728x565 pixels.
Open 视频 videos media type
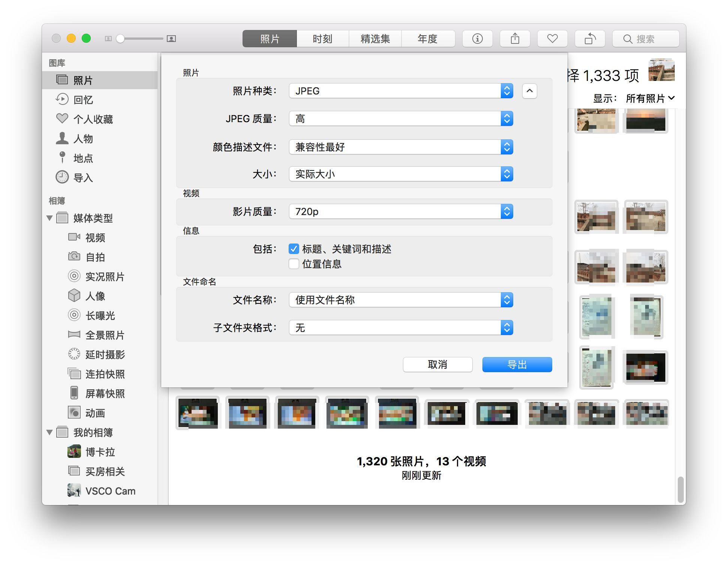coord(99,238)
